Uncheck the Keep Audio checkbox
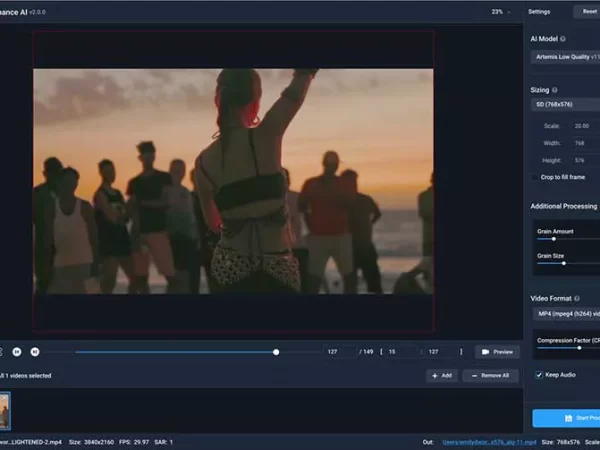This screenshot has height=450, width=600. (539, 375)
